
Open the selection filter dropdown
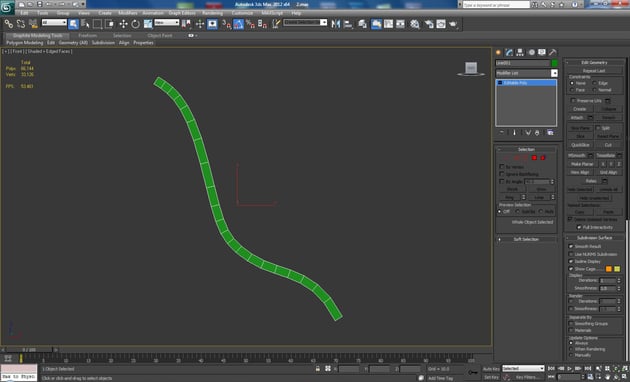[x=54, y=23]
